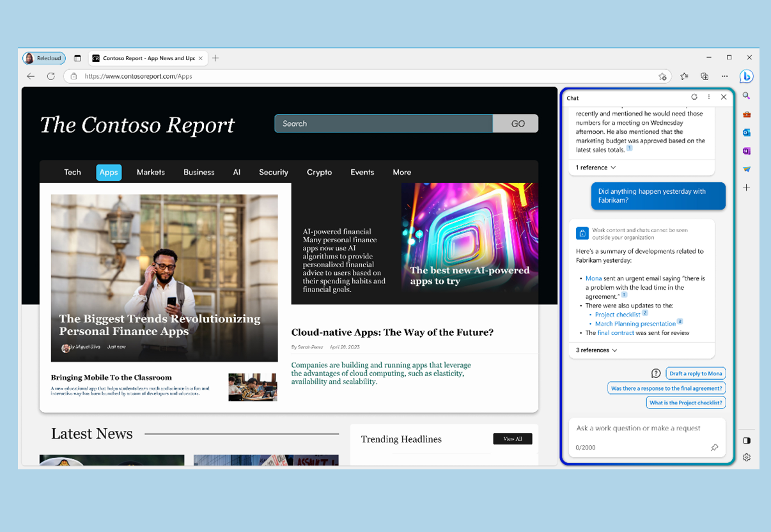Click the Miguel Silva author avatar
Screen dimensions: 771x532
65,348
